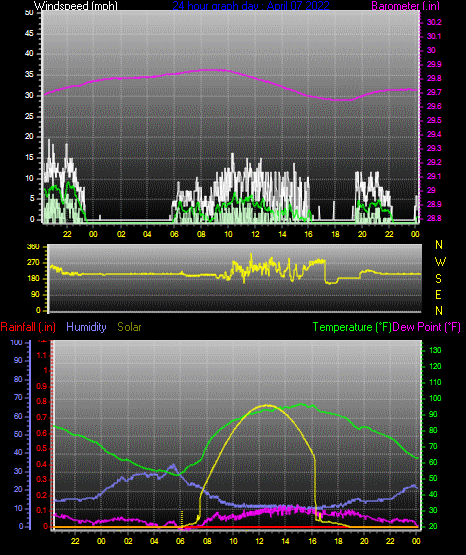Click the 0.7 rainfall axis value
Image resolution: width=466 pixels, height=555 pixels.
click(x=42, y=418)
